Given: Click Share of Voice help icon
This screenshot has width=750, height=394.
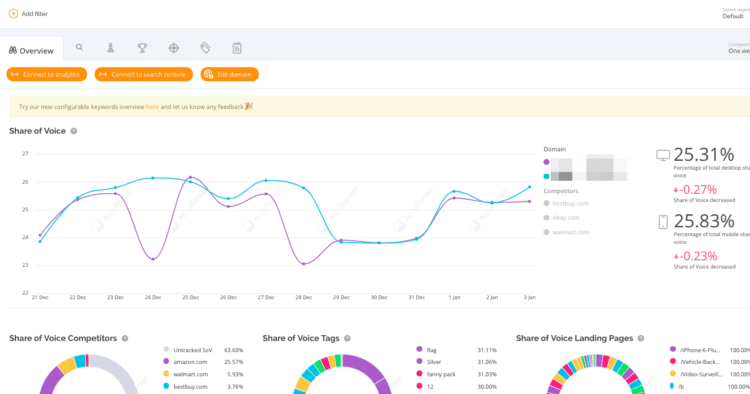Looking at the screenshot, I should pos(74,131).
